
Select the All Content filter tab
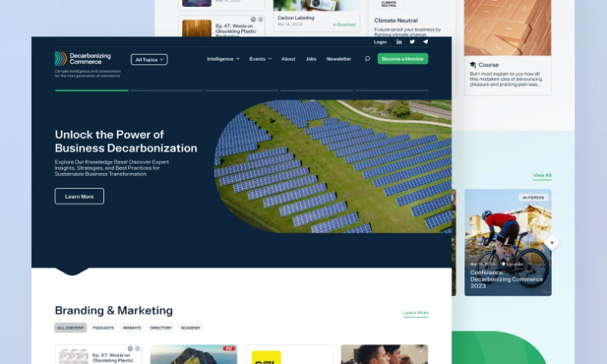tap(71, 328)
